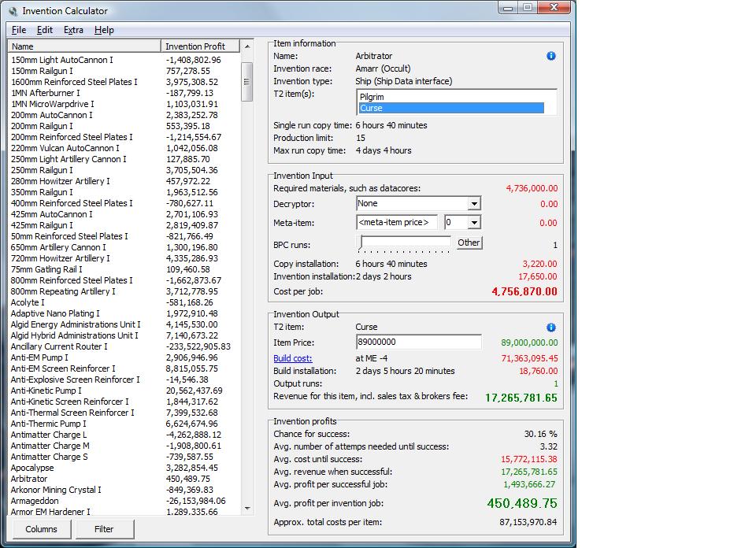Click the Invention Calculator title bar icon
Screen dimensions: 756x548
[13, 10]
